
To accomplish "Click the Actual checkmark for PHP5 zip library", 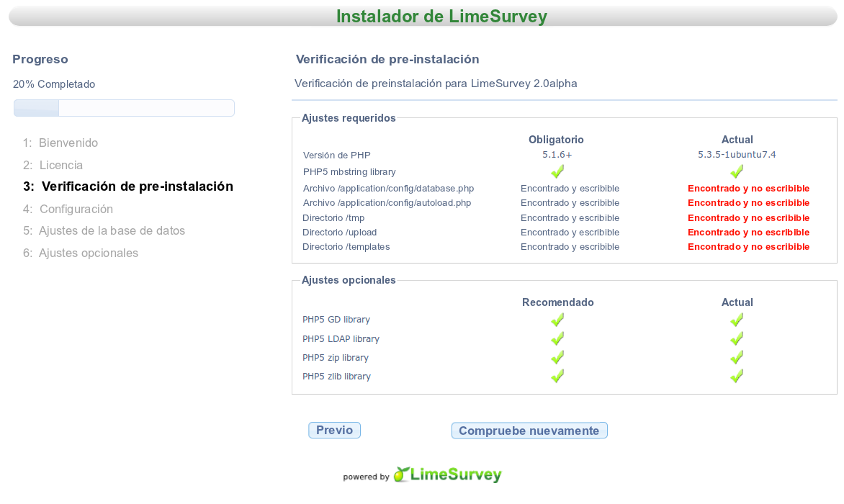I will coord(736,357).
